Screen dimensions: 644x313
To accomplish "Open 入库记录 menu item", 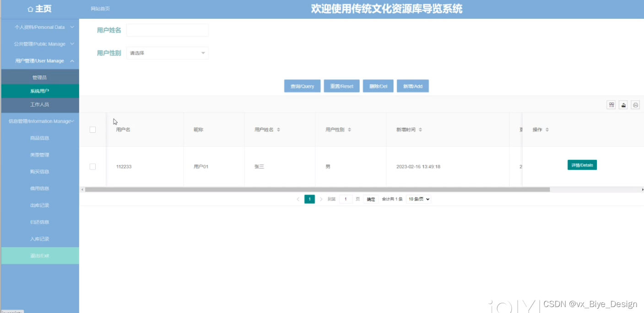I will tap(39, 239).
